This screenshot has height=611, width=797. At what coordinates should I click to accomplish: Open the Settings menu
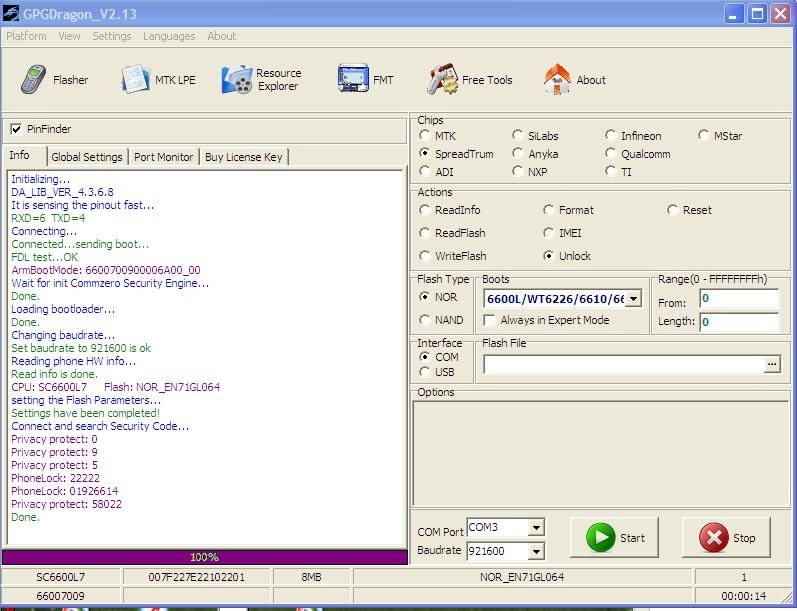pos(112,36)
